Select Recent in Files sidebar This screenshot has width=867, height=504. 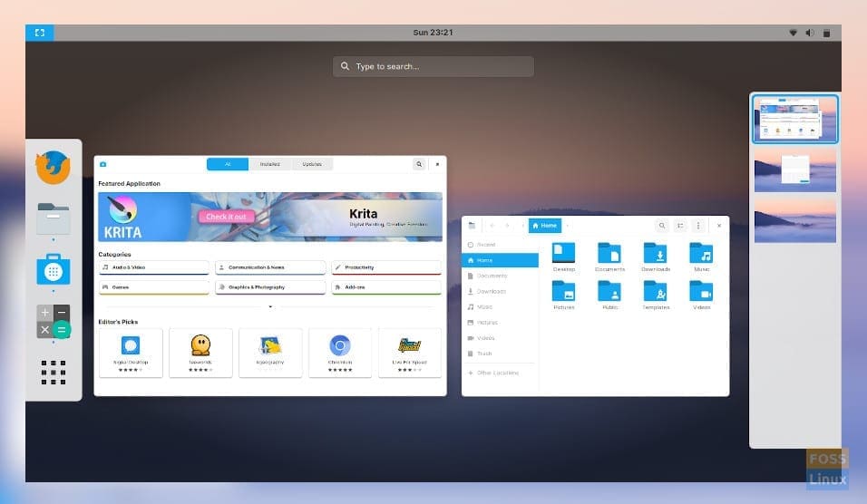tap(500, 245)
